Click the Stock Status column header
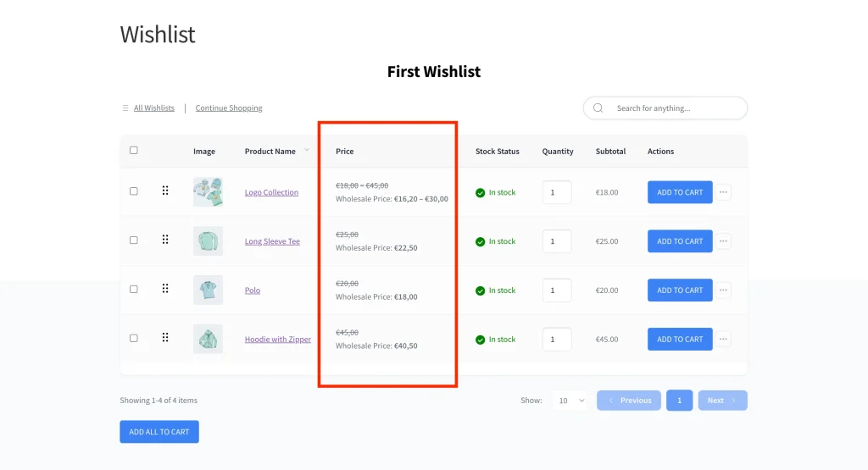Image resolution: width=868 pixels, height=470 pixels. point(497,151)
